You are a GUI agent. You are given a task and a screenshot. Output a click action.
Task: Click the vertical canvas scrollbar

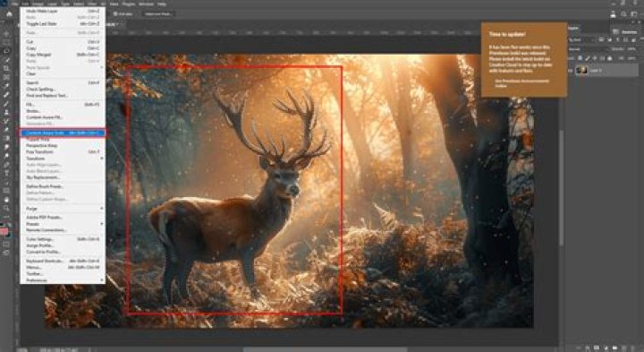point(561,188)
